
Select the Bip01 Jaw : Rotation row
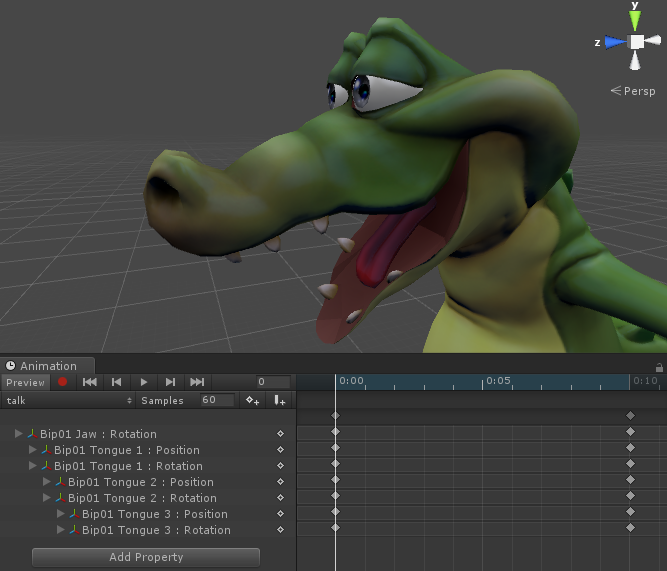(148, 434)
